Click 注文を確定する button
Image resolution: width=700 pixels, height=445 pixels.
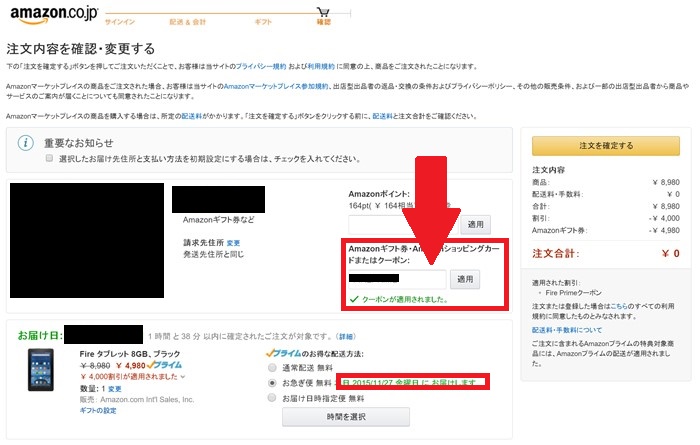[606, 146]
